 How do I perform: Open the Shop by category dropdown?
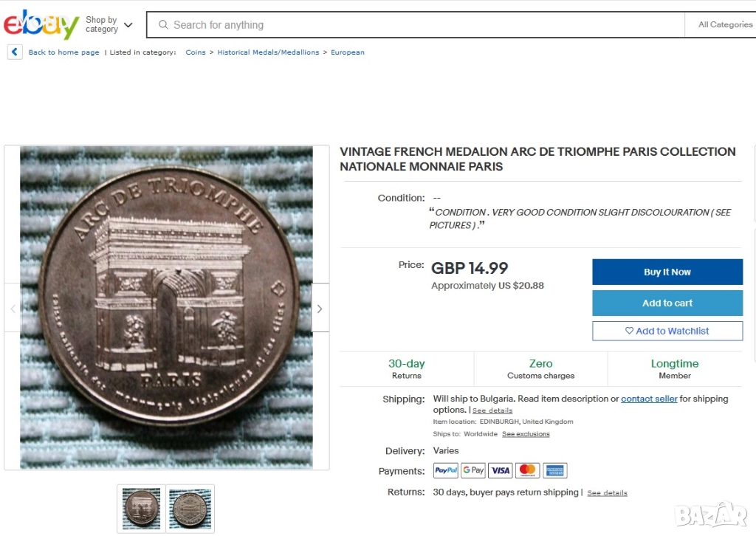pyautogui.click(x=109, y=24)
